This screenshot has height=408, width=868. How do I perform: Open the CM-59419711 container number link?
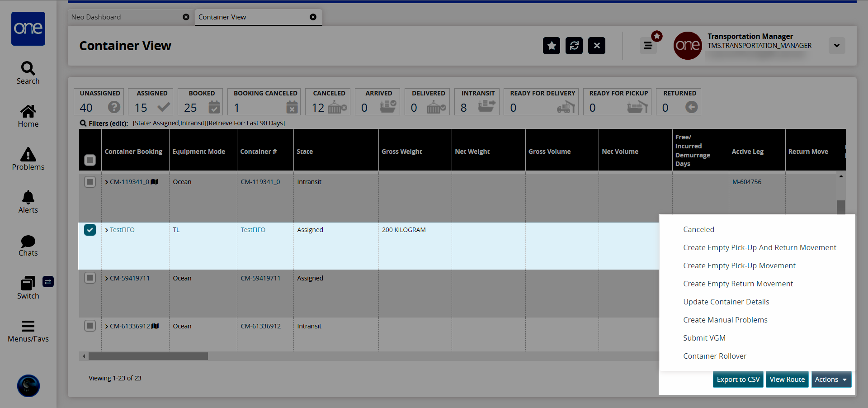coord(260,278)
